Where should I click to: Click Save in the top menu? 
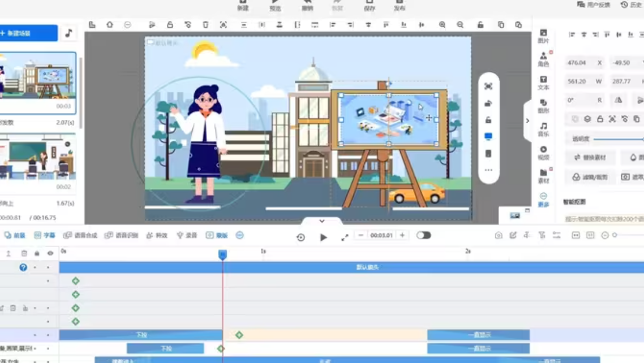click(369, 5)
